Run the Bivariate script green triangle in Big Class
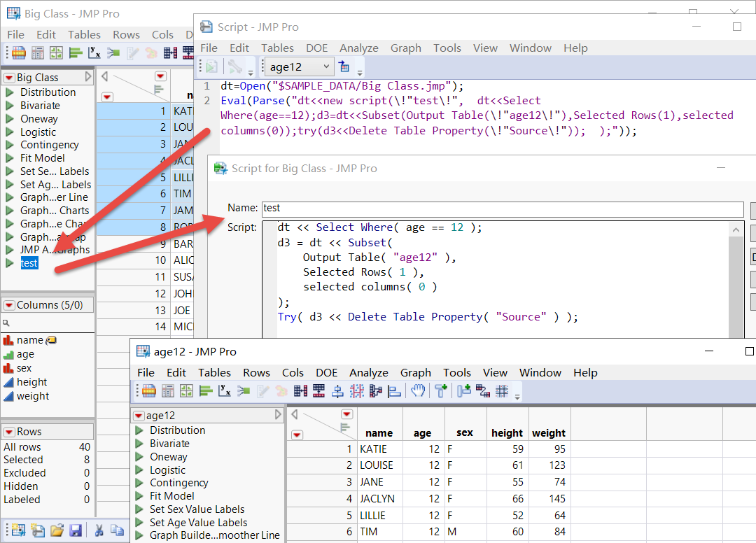The height and width of the screenshot is (543, 756). [10, 106]
